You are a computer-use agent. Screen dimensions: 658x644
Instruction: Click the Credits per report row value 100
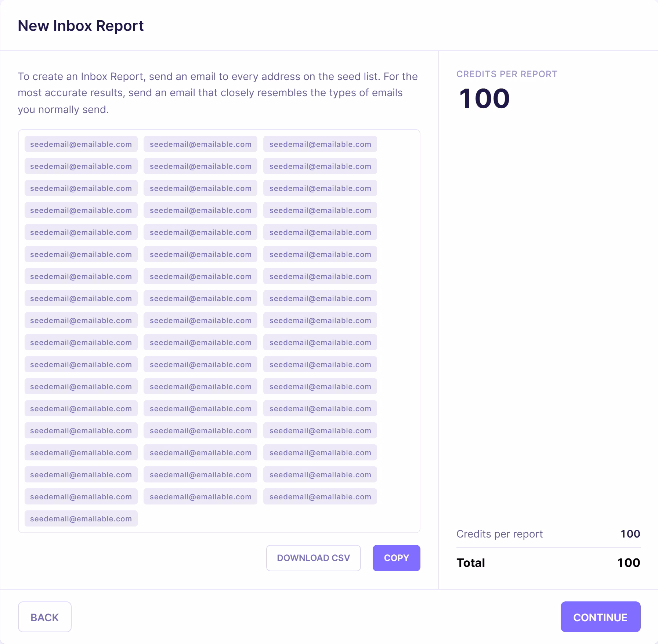point(630,534)
